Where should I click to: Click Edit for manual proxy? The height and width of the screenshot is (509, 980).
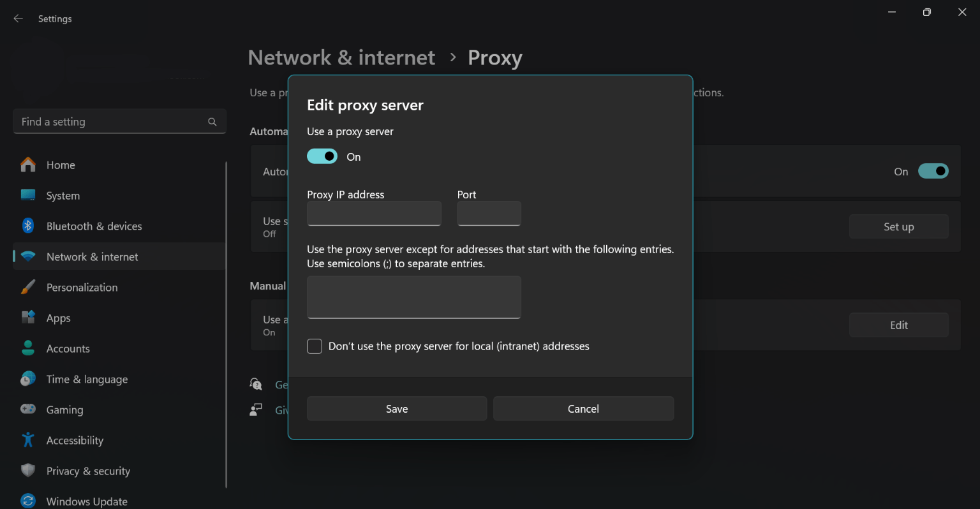pyautogui.click(x=898, y=325)
